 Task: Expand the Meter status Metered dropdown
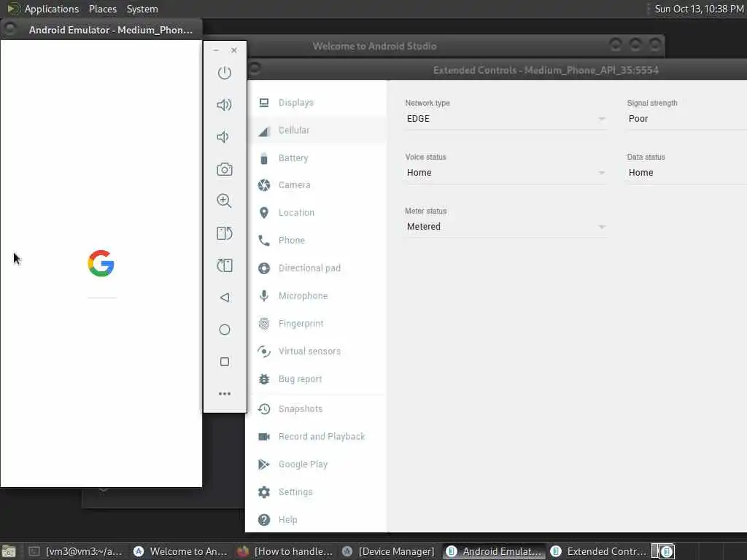tap(506, 227)
